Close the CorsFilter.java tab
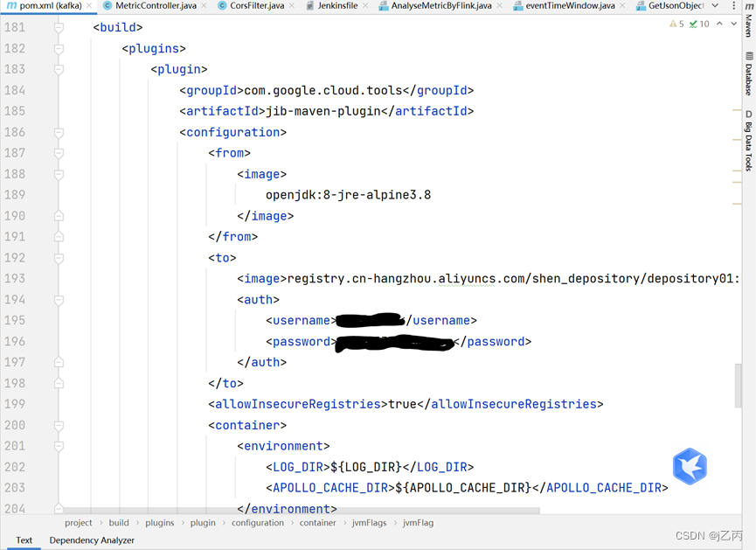Image resolution: width=756 pixels, height=550 pixels. click(292, 6)
